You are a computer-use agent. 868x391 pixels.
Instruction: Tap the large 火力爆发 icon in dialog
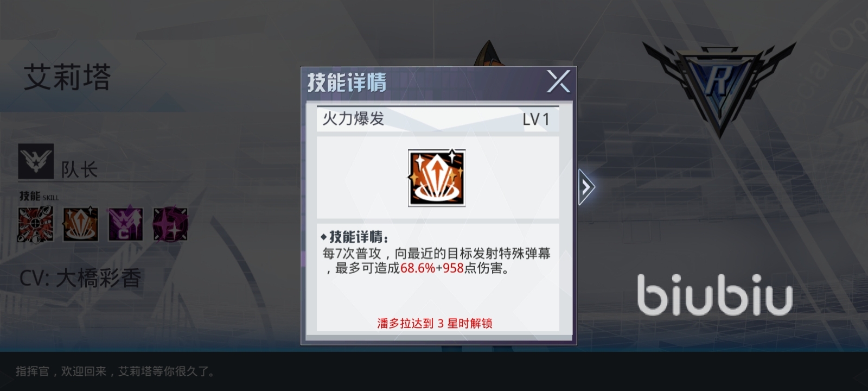tap(437, 178)
